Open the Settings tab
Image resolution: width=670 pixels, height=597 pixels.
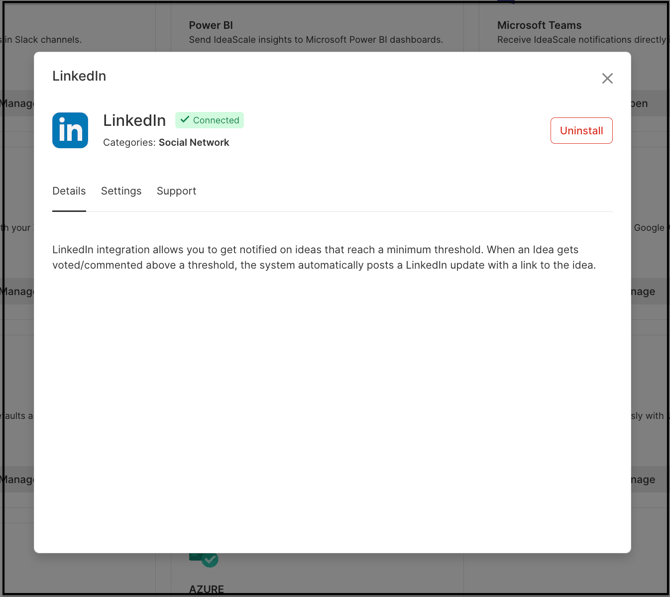(x=121, y=191)
